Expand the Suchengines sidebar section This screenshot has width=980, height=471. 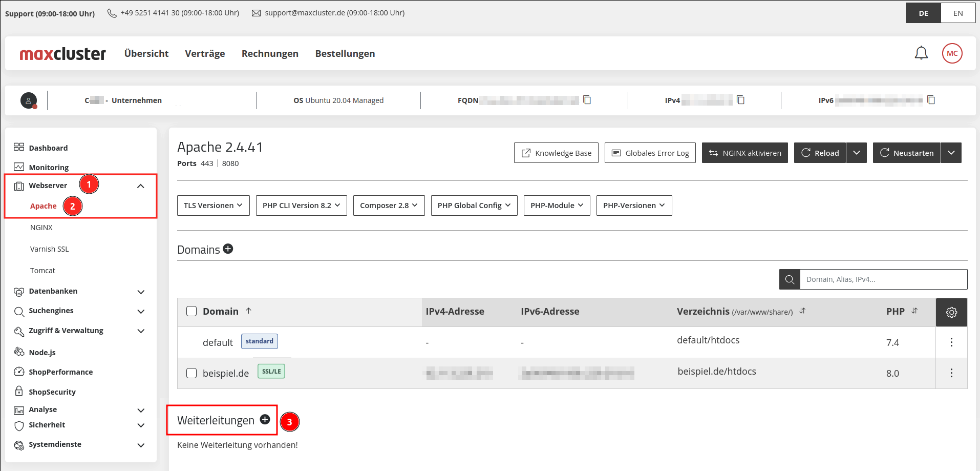tap(141, 311)
